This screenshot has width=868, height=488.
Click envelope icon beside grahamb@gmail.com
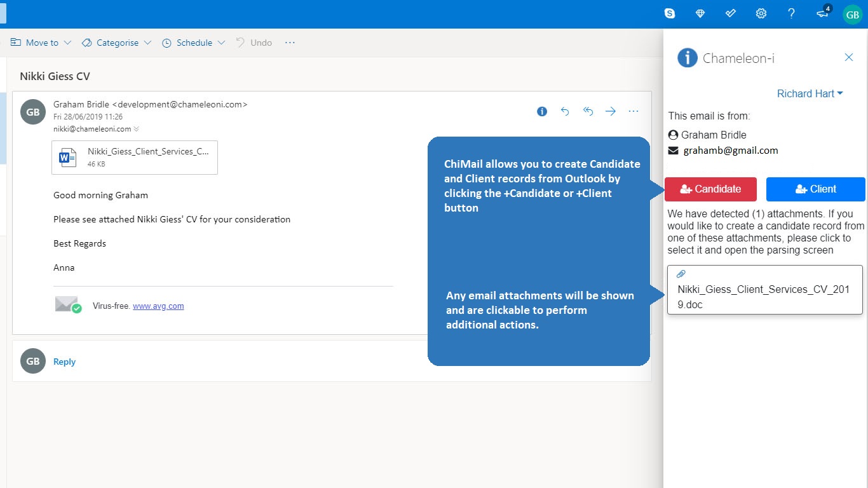pyautogui.click(x=674, y=151)
